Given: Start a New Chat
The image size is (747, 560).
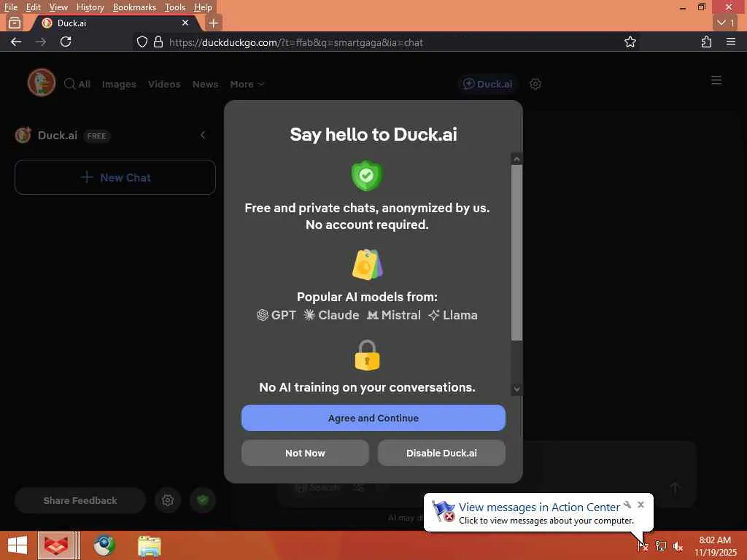Looking at the screenshot, I should [115, 177].
